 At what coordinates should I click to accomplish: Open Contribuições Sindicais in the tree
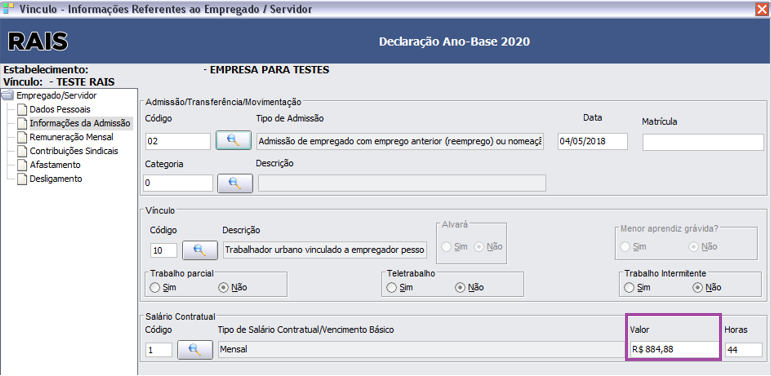click(74, 151)
